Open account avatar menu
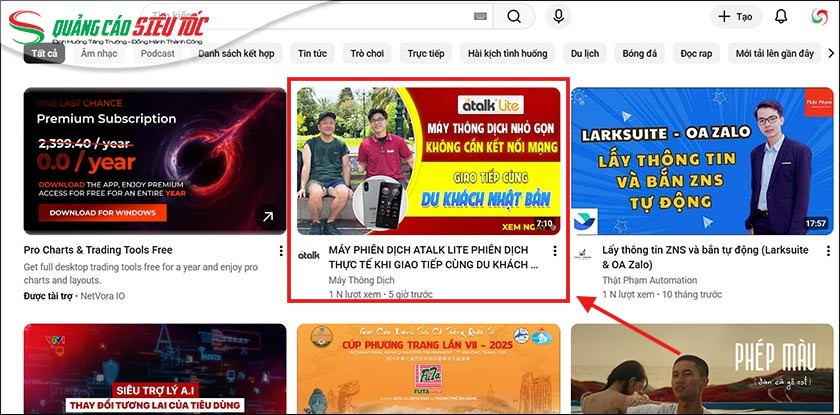This screenshot has height=415, width=840. coord(819,16)
